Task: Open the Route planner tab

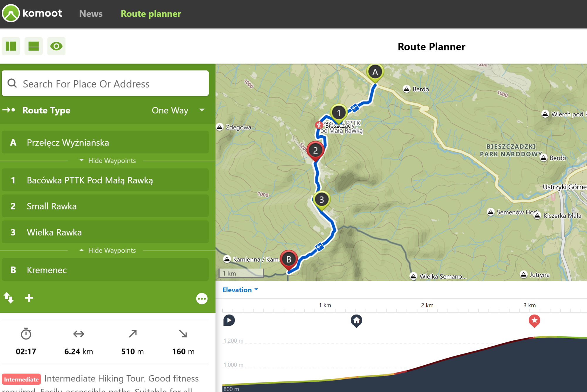Action: pos(151,14)
